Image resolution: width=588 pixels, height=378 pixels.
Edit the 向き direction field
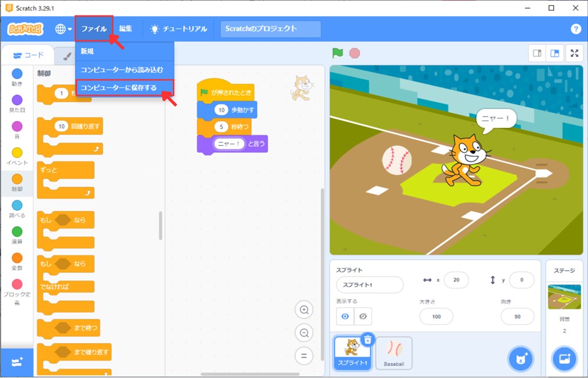click(517, 317)
